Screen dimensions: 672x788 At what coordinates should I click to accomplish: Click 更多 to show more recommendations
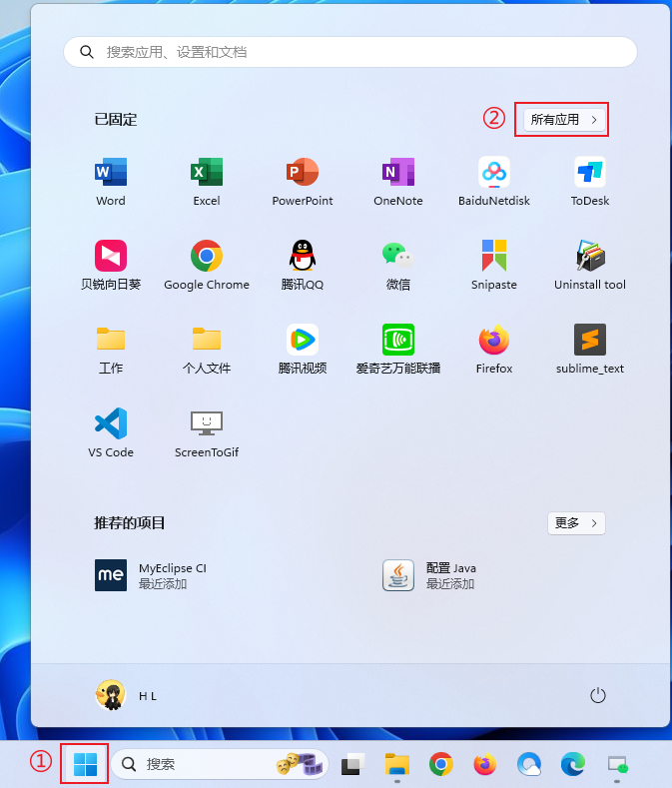click(x=576, y=523)
